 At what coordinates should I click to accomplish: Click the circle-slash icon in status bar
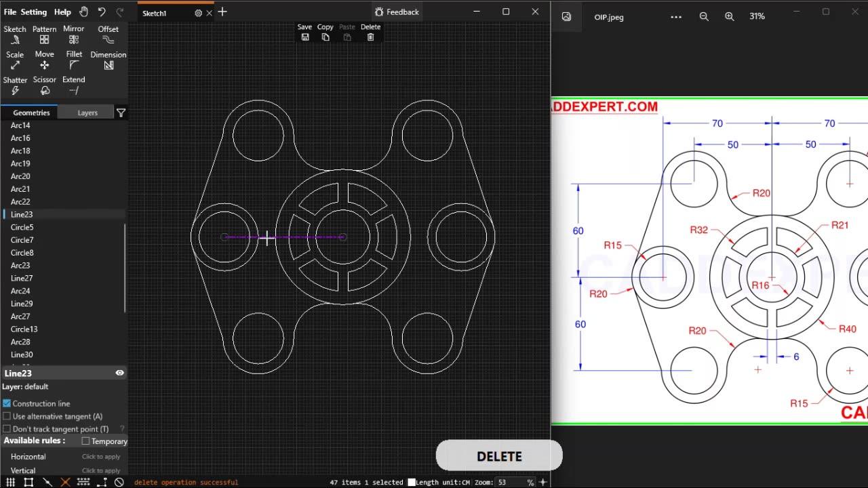coord(119,482)
